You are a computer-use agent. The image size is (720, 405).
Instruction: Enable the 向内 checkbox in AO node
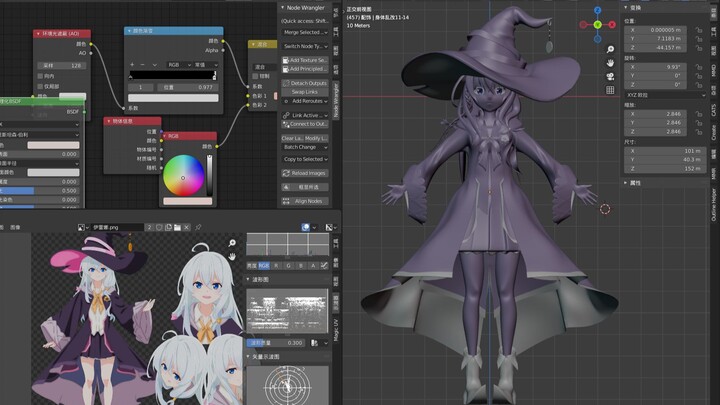coord(40,76)
